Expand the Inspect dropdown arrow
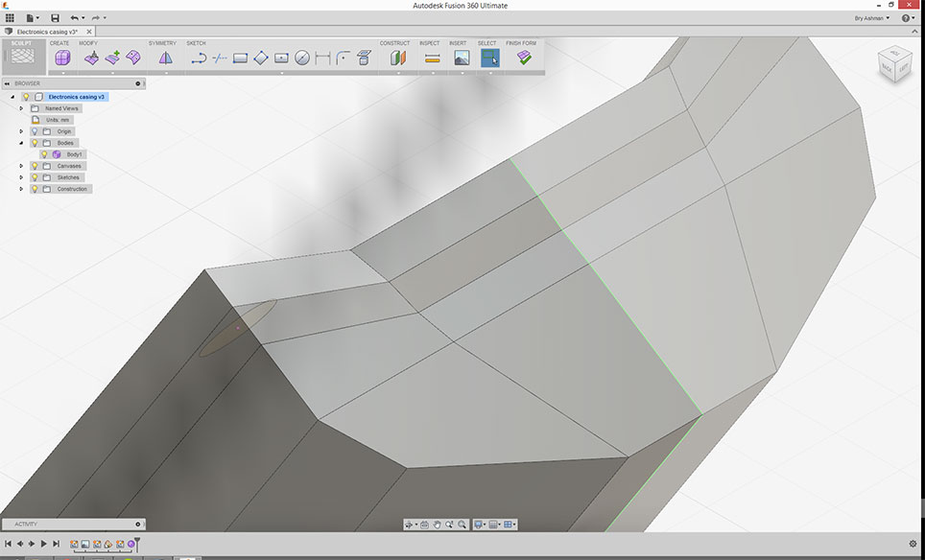The height and width of the screenshot is (560, 925). pos(433,73)
